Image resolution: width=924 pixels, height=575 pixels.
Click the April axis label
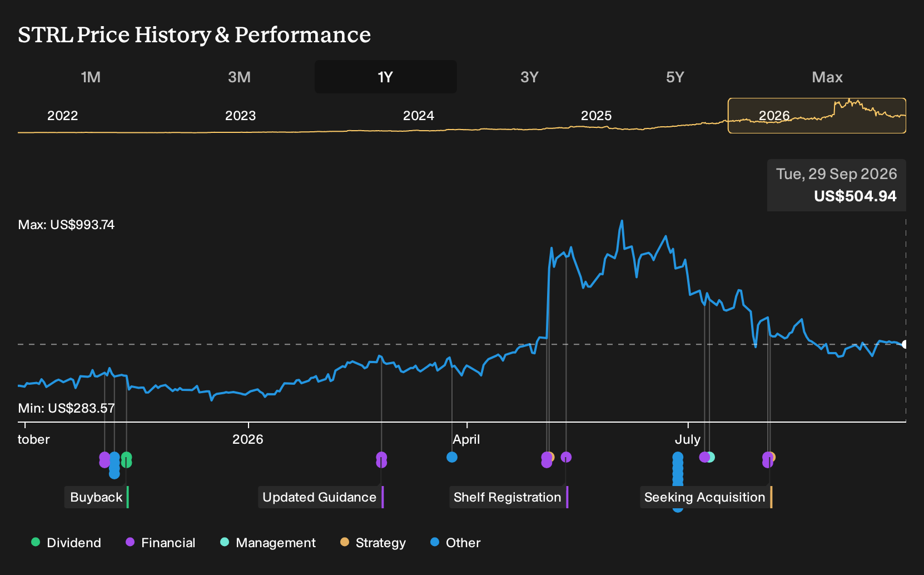tap(466, 439)
